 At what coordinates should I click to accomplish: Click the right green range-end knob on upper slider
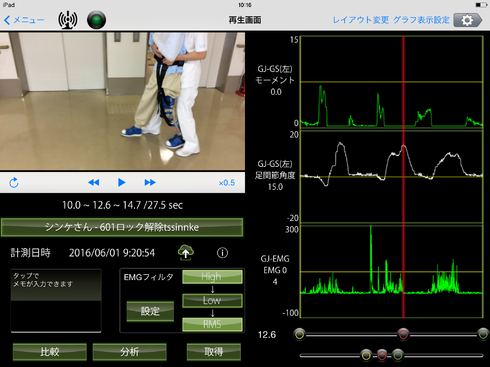pyautogui.click(x=483, y=334)
